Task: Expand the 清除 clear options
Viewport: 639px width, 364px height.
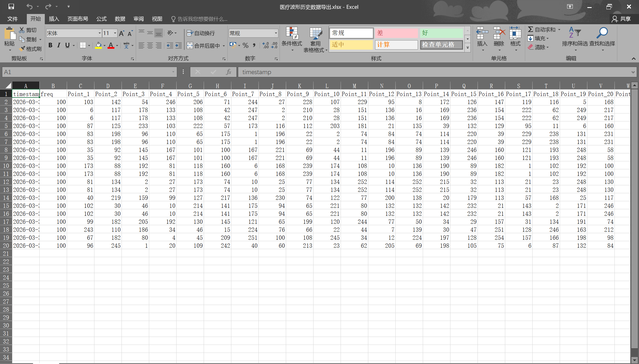Action: (x=548, y=47)
